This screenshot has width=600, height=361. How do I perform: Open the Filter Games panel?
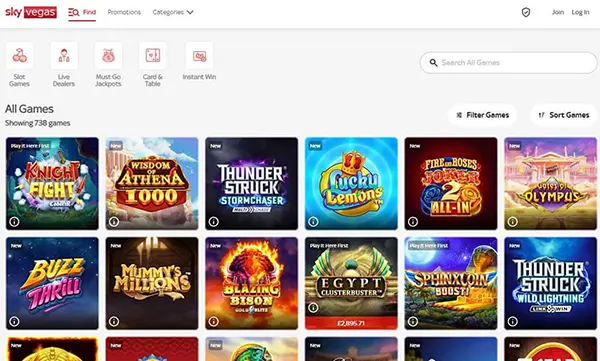tap(483, 115)
